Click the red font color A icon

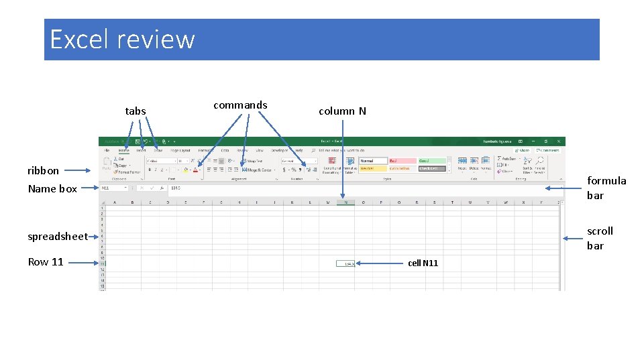195,170
